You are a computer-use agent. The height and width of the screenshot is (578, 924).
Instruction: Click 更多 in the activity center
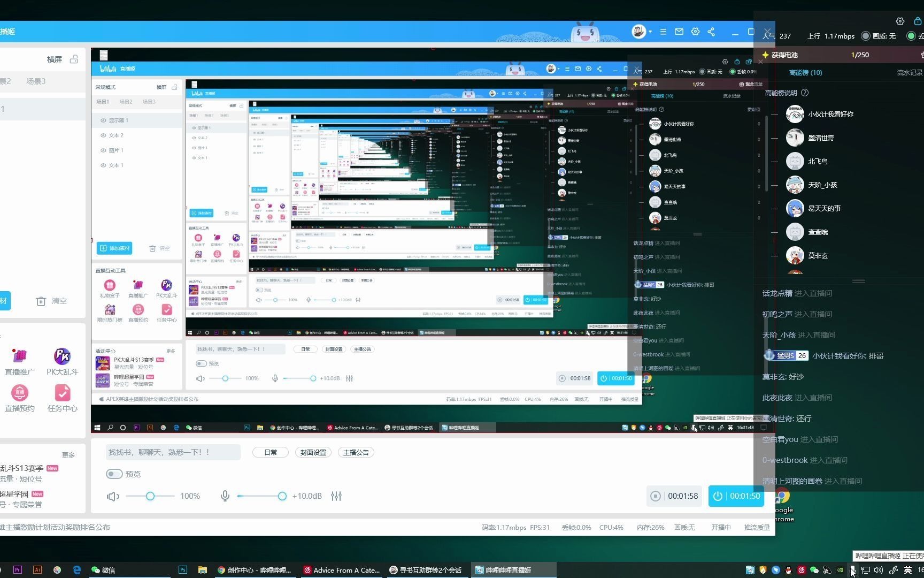[68, 455]
